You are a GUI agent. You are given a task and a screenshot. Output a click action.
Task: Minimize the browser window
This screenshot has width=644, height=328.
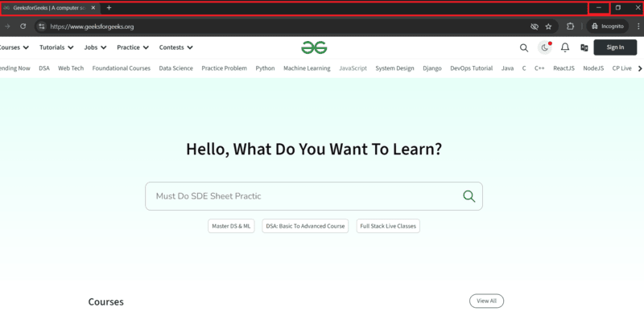(x=599, y=8)
